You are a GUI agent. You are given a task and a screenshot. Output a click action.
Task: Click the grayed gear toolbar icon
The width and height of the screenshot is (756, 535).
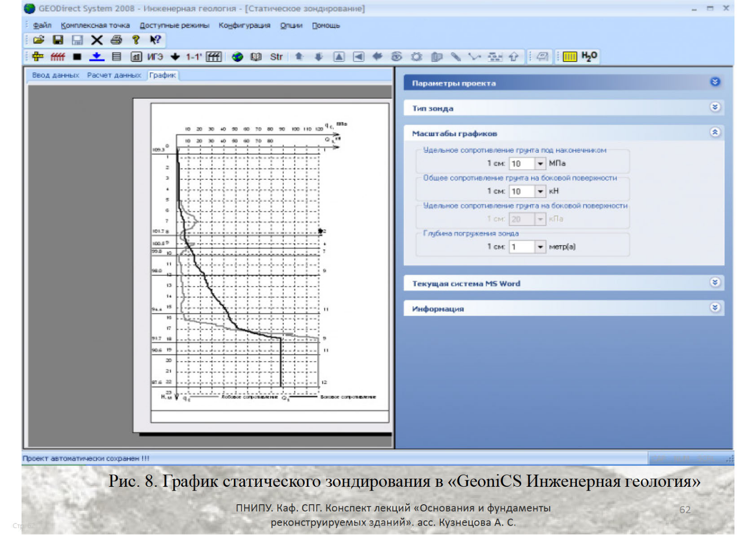coord(416,57)
